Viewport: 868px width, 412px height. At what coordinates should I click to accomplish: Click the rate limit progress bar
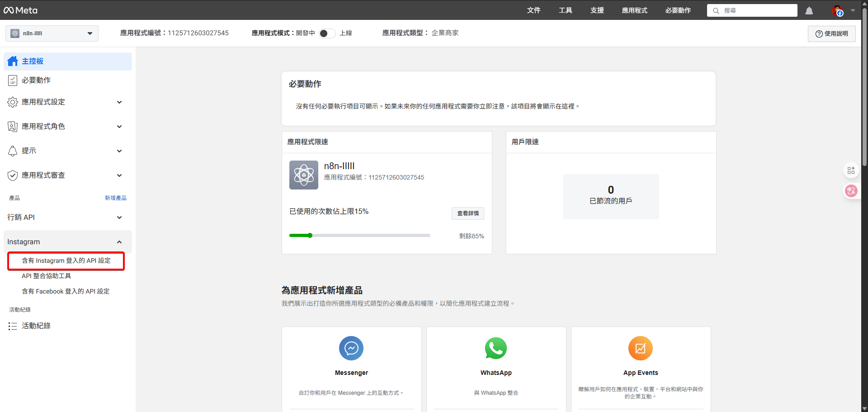(359, 235)
